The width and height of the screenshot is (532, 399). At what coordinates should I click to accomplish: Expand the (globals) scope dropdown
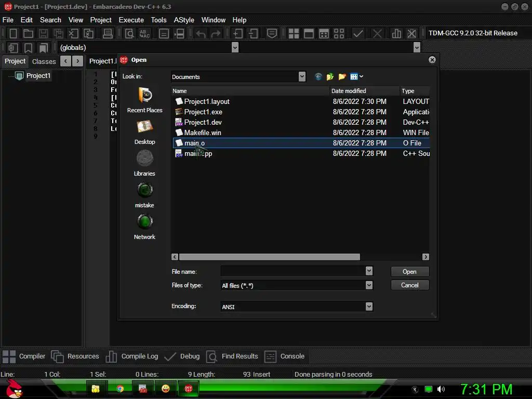[x=235, y=47]
